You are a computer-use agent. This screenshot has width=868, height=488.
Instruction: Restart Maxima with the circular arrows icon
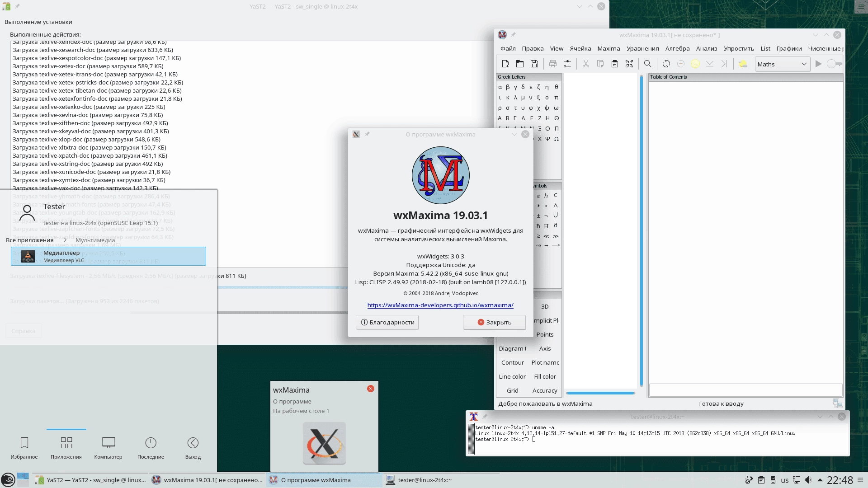click(x=666, y=64)
